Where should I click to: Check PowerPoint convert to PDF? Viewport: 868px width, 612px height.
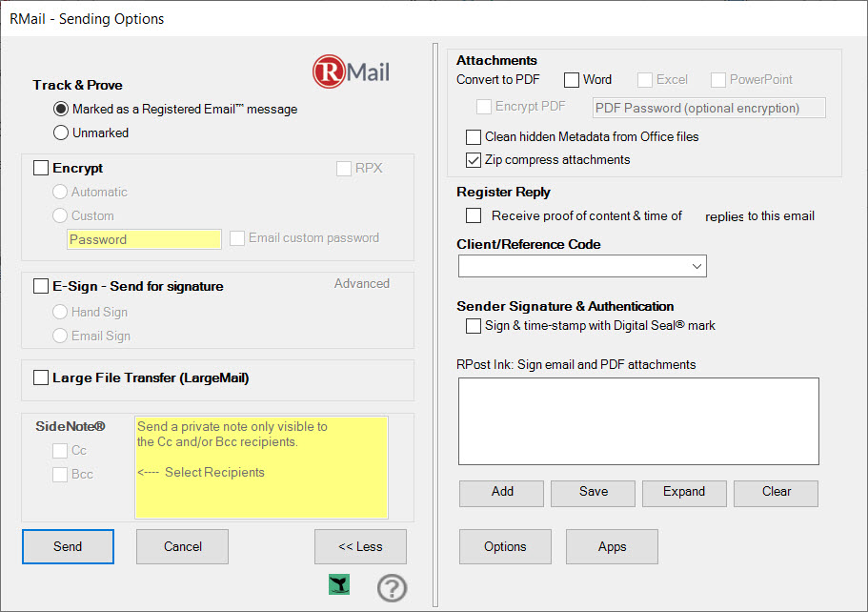tap(718, 80)
